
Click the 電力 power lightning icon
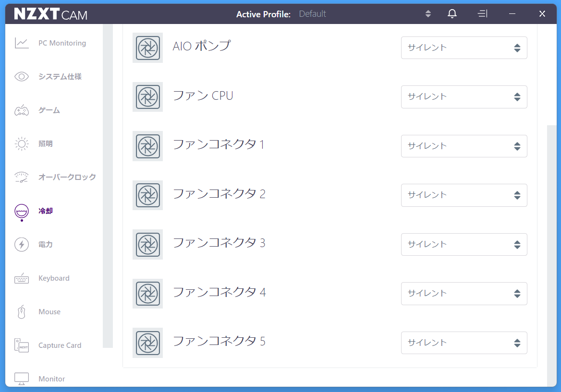[22, 245]
